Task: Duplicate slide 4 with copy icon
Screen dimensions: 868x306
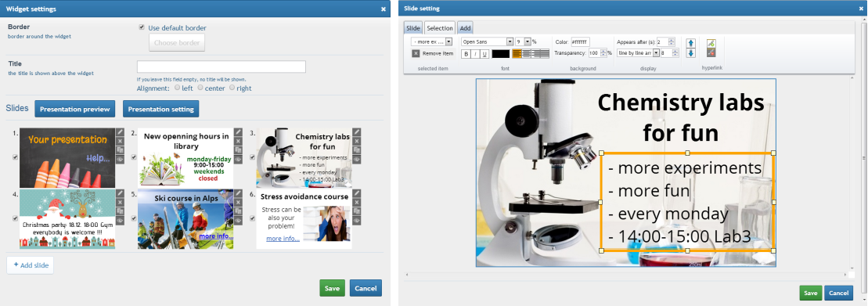Action: (x=120, y=211)
